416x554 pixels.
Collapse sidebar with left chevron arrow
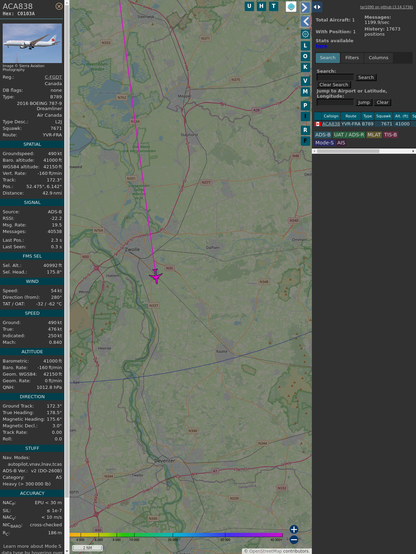305,21
